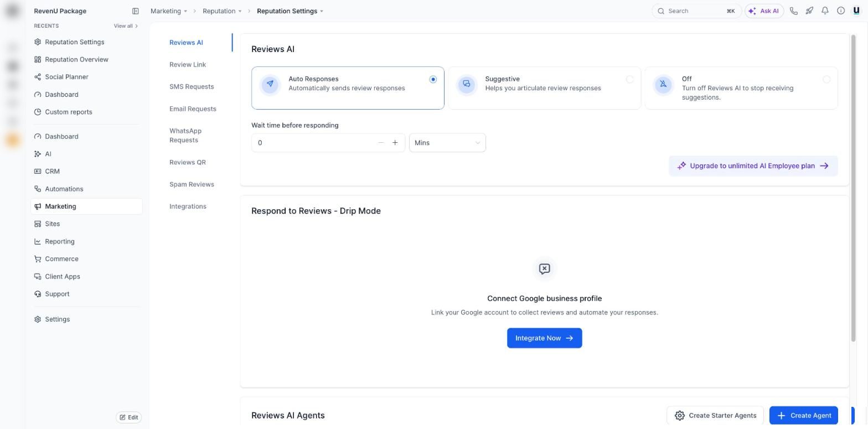Decrease wait time with minus button
Image resolution: width=868 pixels, height=429 pixels.
pyautogui.click(x=381, y=143)
